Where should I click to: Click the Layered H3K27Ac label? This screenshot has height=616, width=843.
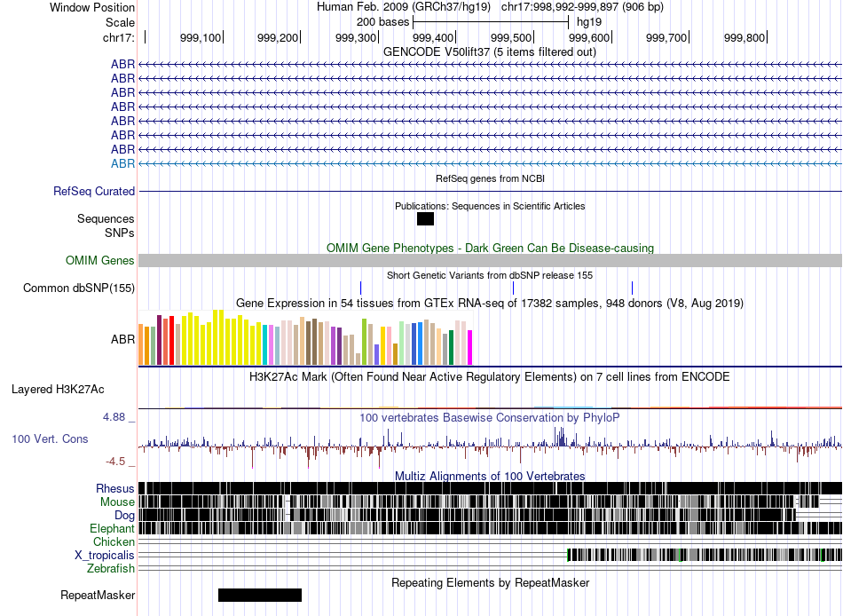click(58, 390)
